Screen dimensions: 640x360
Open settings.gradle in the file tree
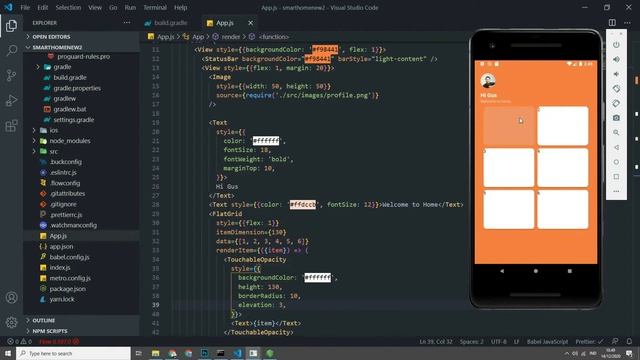point(73,120)
